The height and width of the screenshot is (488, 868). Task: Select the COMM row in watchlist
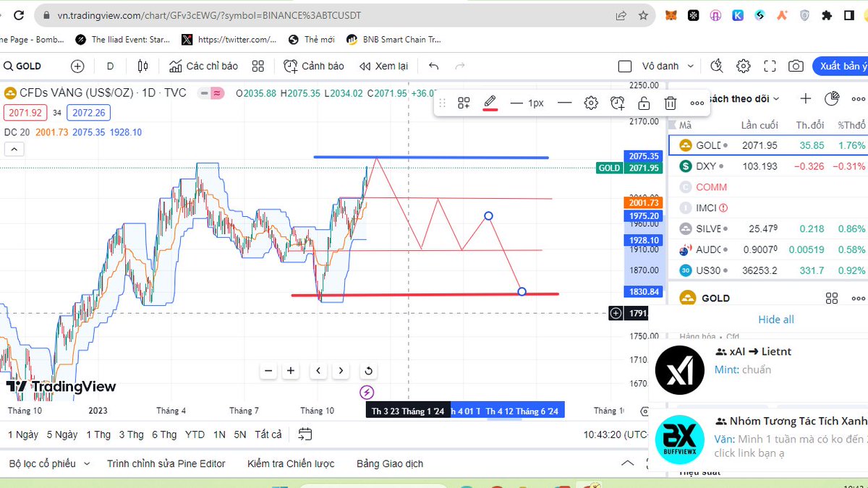click(768, 187)
